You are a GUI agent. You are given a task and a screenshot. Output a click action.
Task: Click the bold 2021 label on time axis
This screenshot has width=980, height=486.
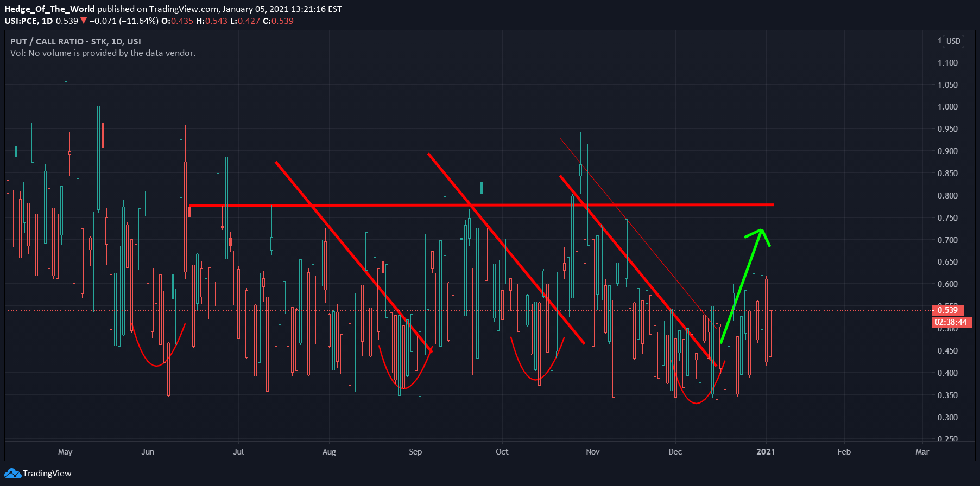[766, 452]
